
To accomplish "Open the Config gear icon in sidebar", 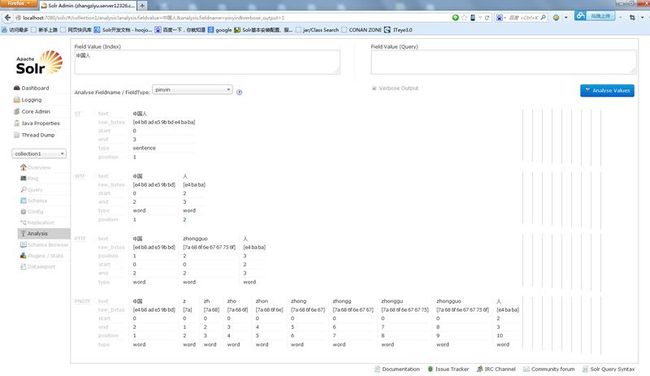I will (23, 211).
